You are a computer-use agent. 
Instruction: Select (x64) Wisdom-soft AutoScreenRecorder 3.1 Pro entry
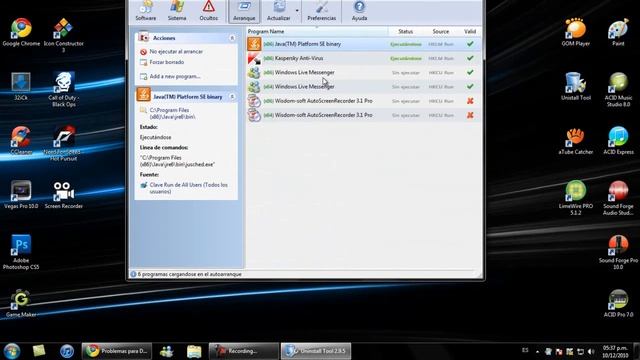[363, 116]
